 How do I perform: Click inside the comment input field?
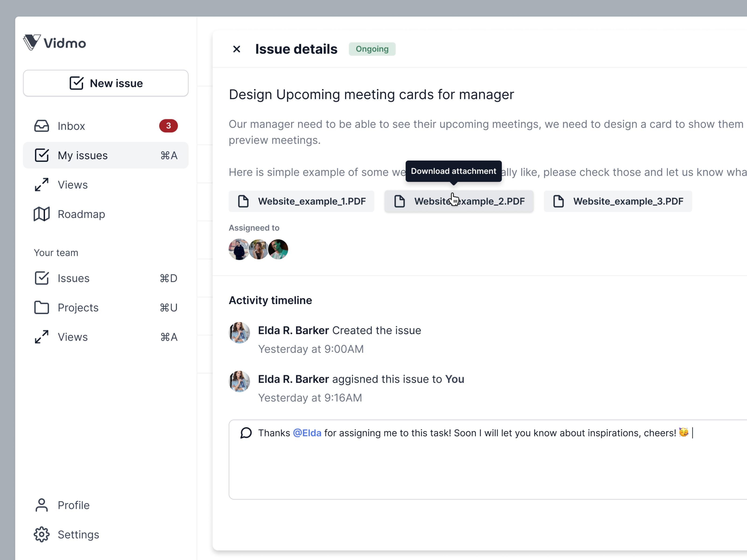pos(473,466)
